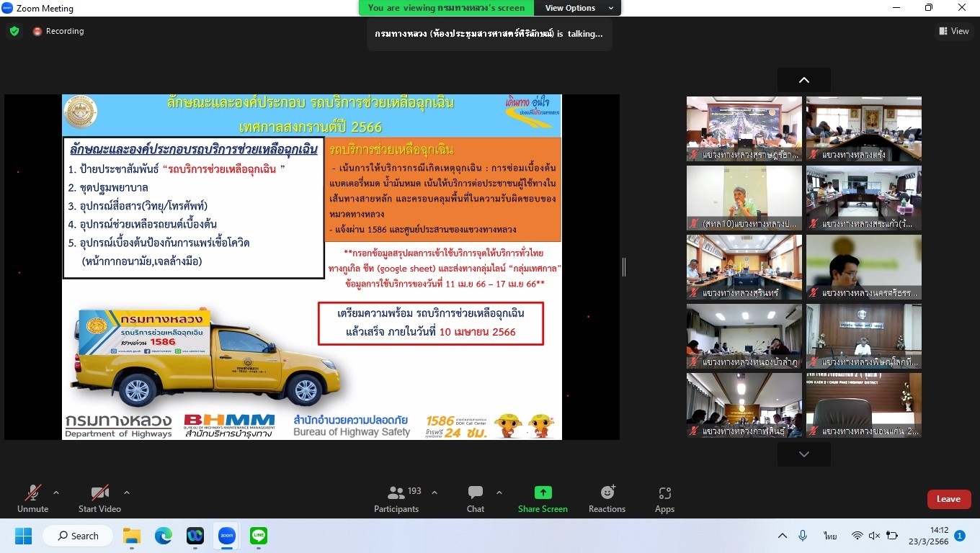The image size is (980, 553).
Task: Expand audio settings arrow beside Unmute
Action: point(56,493)
